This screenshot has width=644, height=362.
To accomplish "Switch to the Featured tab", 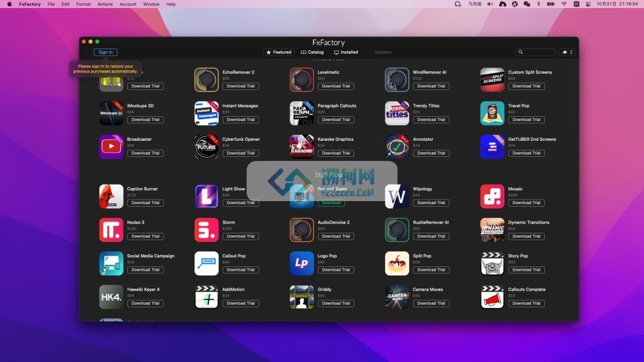I will coord(279,52).
